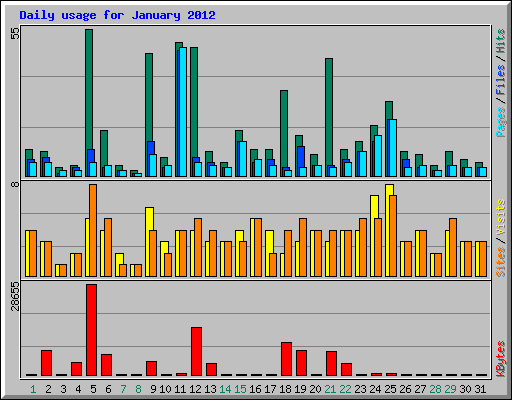
Task: Click the day 21 weekend label
Action: [330, 389]
